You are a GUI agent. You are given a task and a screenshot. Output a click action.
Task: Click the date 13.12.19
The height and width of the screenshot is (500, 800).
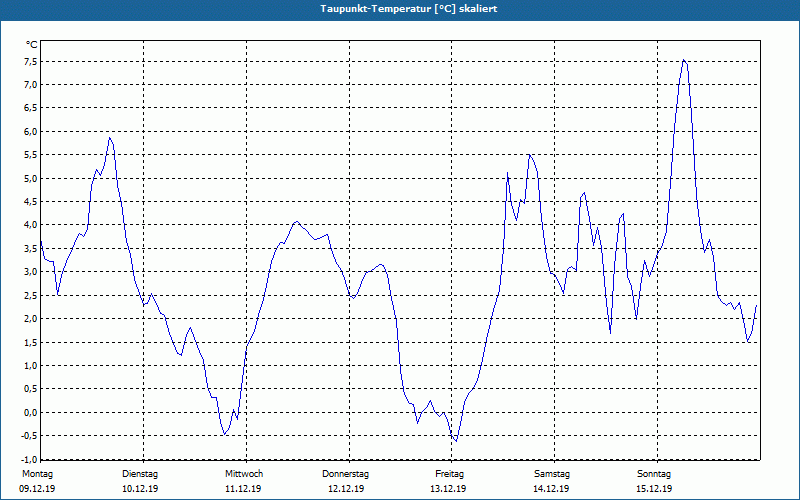click(x=448, y=489)
